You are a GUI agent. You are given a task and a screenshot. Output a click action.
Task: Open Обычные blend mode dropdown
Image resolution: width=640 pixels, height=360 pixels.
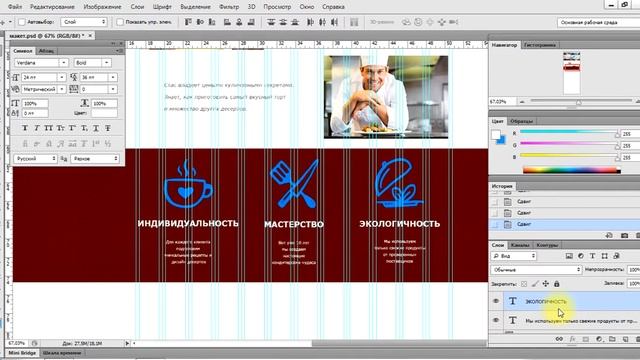pyautogui.click(x=536, y=270)
